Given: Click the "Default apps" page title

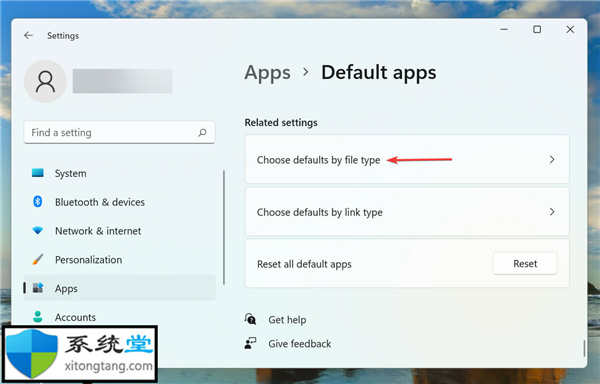Looking at the screenshot, I should (378, 72).
